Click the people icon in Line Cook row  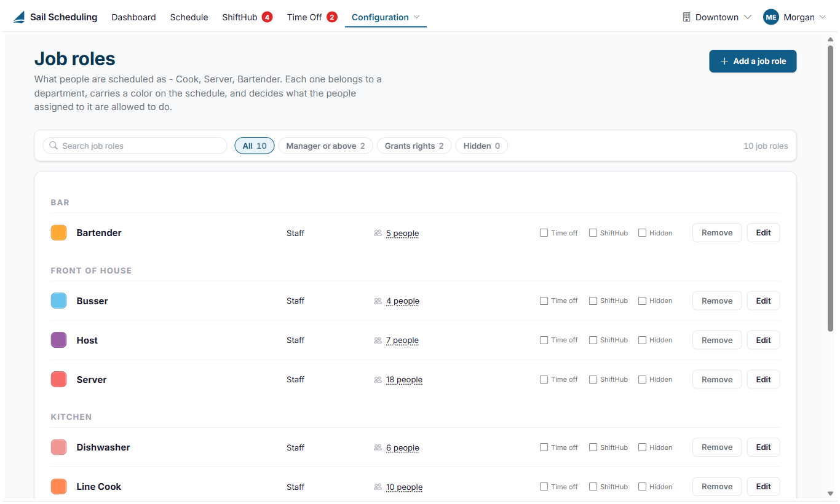pos(378,487)
